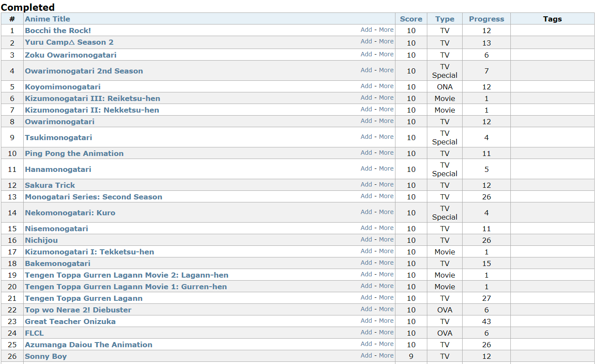Open the Bocchi the Rock! anime page
Viewport: 596px width, 364px height.
point(58,31)
